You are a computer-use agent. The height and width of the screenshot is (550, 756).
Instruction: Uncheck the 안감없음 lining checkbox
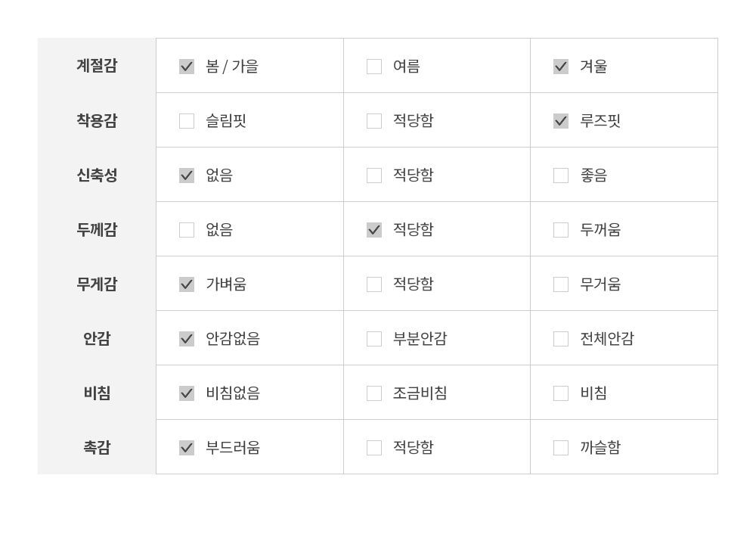click(187, 339)
